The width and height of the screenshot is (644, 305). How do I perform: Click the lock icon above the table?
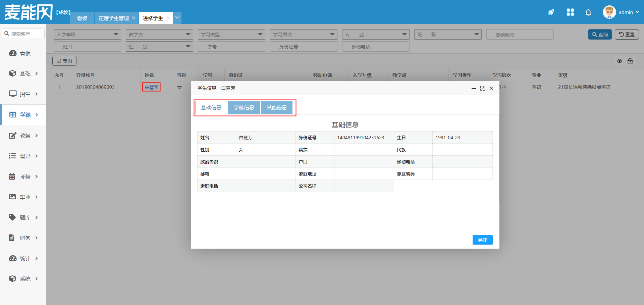630,61
